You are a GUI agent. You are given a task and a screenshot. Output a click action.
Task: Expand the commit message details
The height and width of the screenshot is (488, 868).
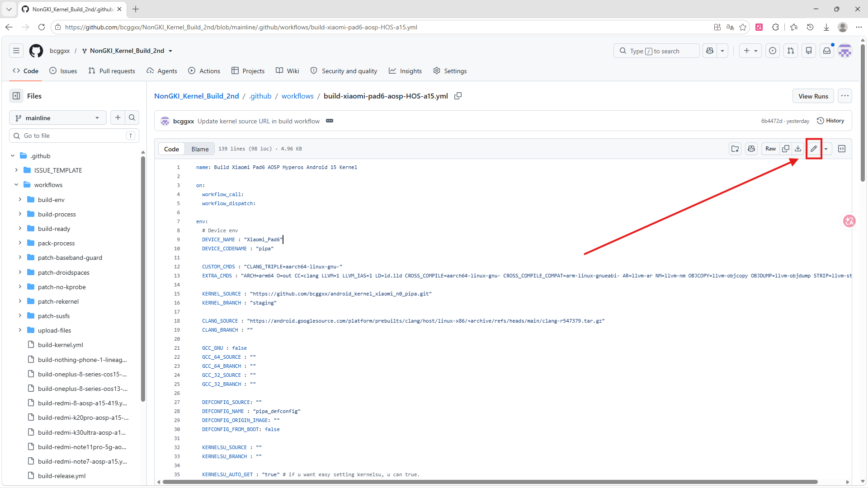[x=330, y=121]
